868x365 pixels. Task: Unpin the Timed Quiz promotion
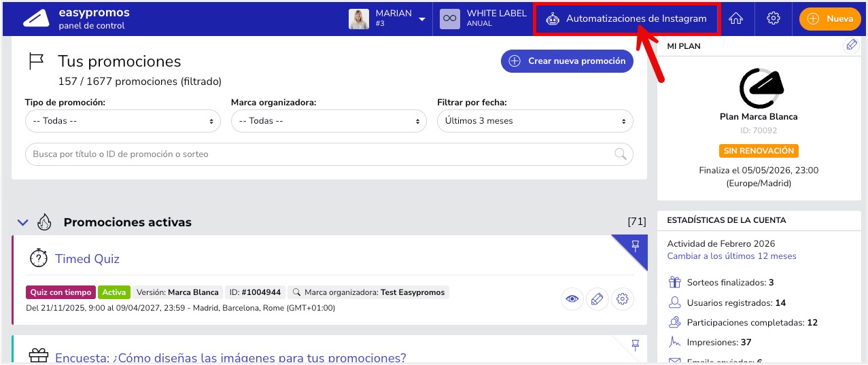[x=636, y=245]
